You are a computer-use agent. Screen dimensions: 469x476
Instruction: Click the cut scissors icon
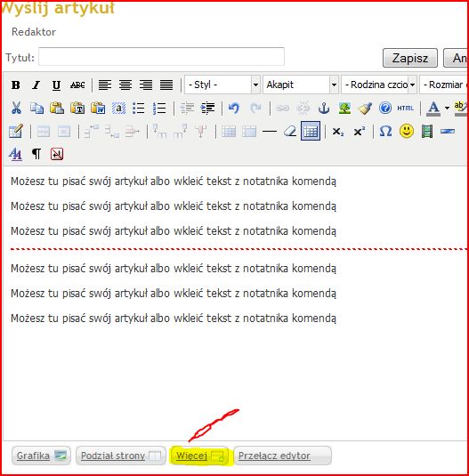[x=16, y=108]
